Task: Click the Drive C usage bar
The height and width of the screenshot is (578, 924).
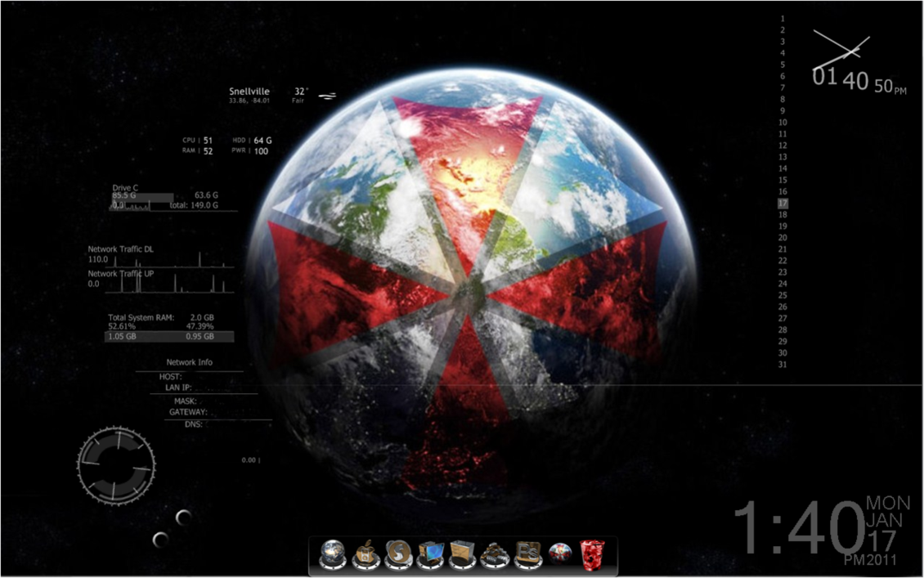Action: [x=142, y=197]
